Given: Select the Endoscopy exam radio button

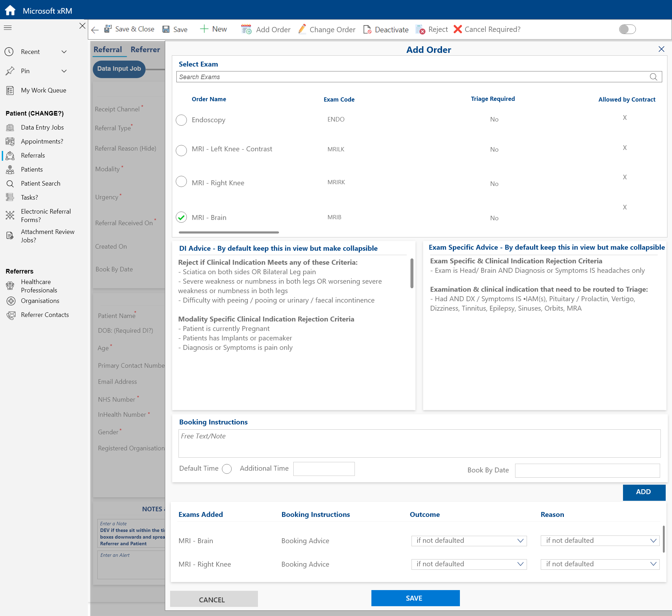Looking at the screenshot, I should point(181,120).
